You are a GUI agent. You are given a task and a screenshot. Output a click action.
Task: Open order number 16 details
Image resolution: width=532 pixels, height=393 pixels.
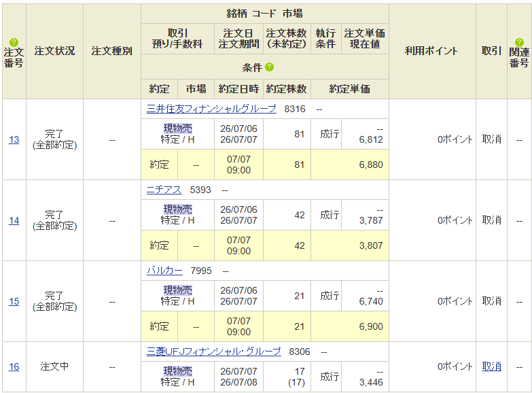(14, 367)
